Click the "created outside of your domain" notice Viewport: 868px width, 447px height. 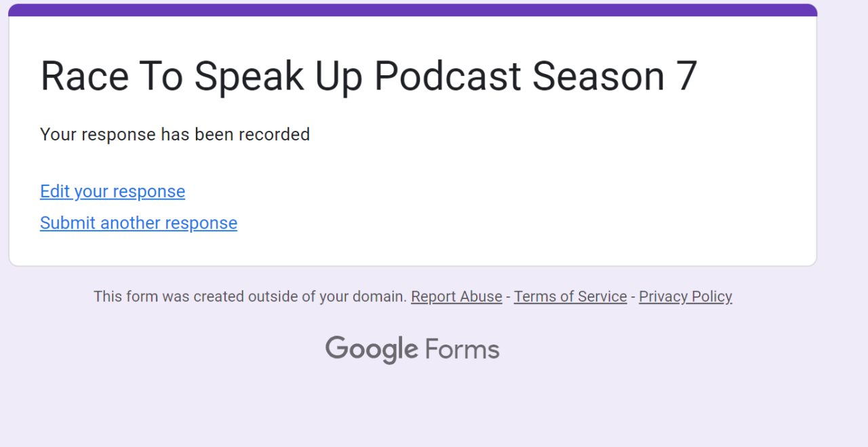click(x=250, y=296)
